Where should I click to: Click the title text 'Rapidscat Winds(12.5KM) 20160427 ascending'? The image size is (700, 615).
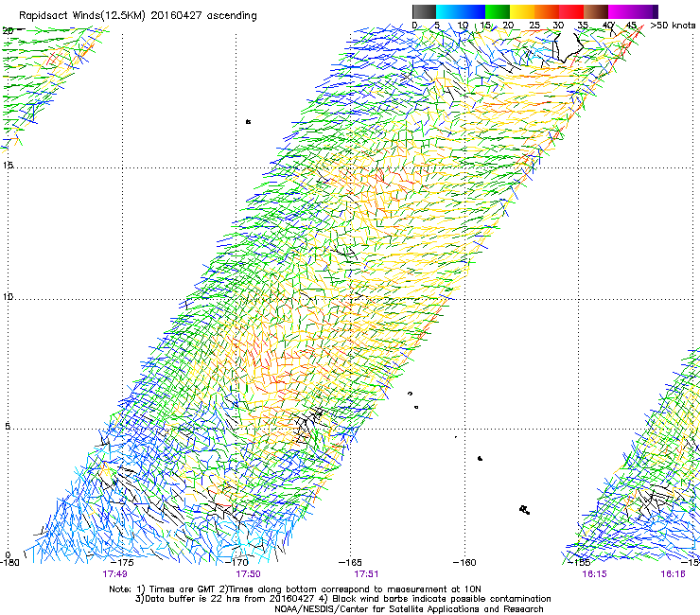coord(137,16)
